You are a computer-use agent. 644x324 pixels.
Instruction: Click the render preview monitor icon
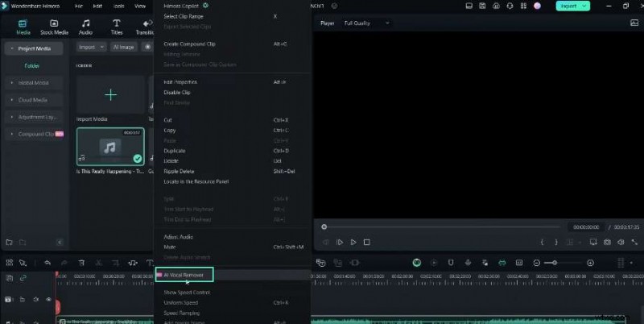click(593, 242)
